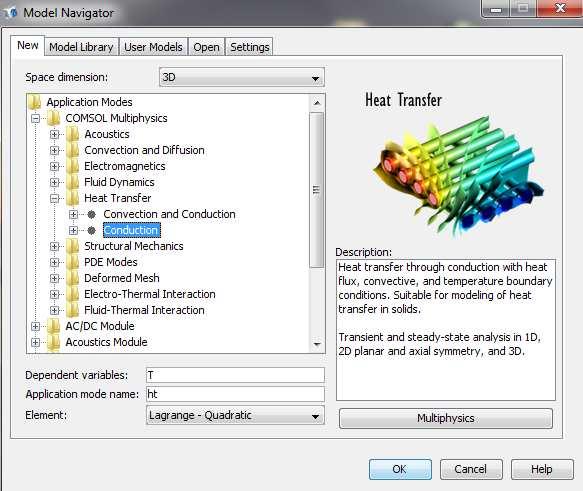Open the Space dimension dropdown
Screen dimensions: 583x491
click(242, 77)
